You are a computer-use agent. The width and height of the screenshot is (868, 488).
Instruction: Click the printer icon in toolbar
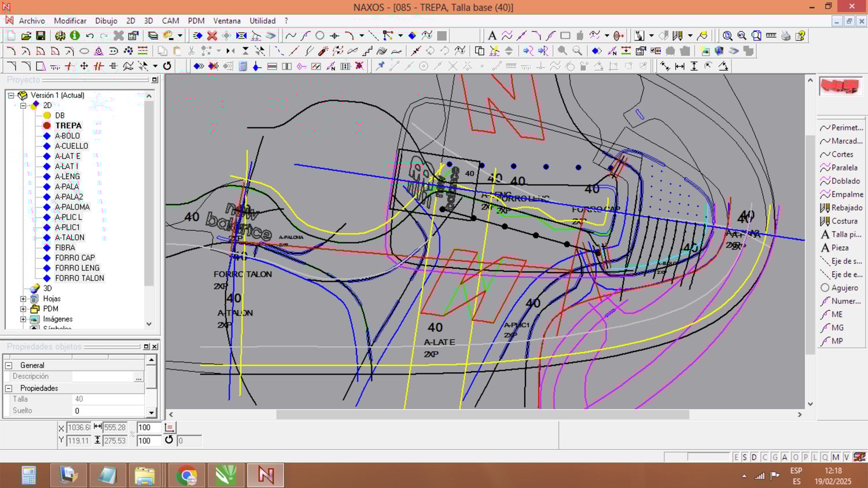point(785,36)
